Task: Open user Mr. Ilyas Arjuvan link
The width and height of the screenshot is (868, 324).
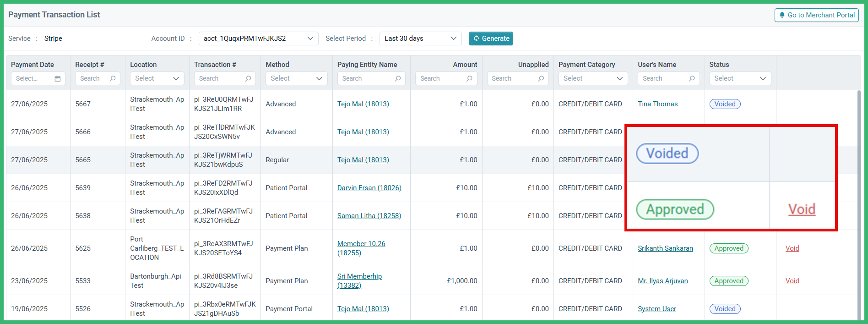Action: point(662,281)
